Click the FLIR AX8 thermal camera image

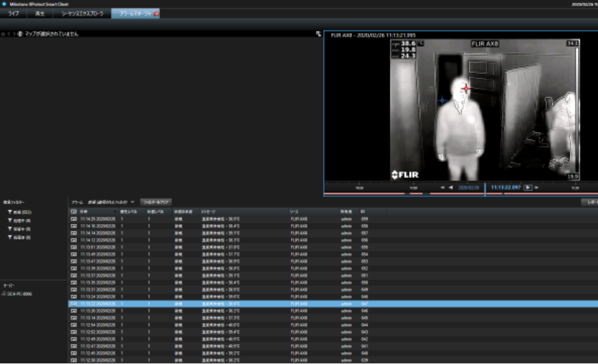[485, 110]
